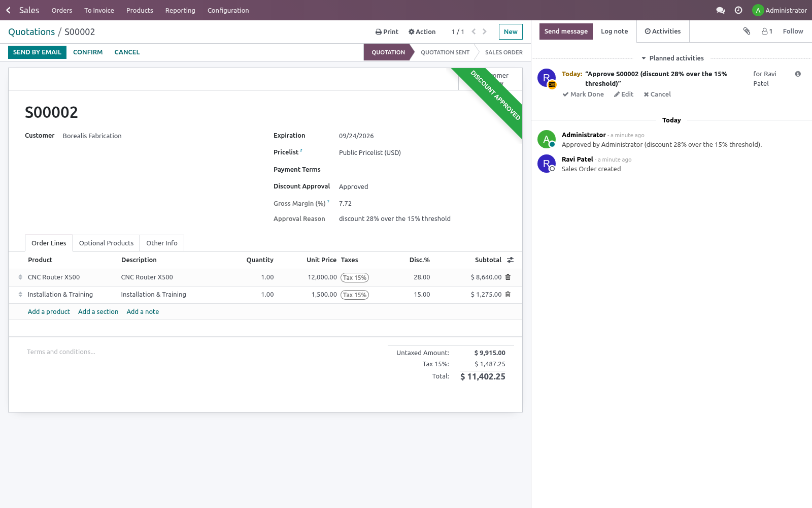Viewport: 812px width, 508px height.
Task: Delete the CNC Router X500 line
Action: [x=508, y=277]
